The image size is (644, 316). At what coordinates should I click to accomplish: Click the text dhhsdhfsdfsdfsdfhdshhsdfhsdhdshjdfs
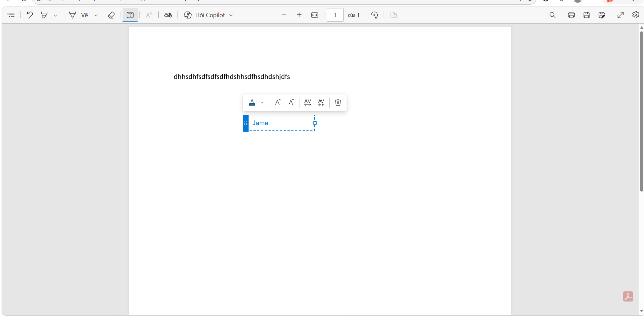232,77
